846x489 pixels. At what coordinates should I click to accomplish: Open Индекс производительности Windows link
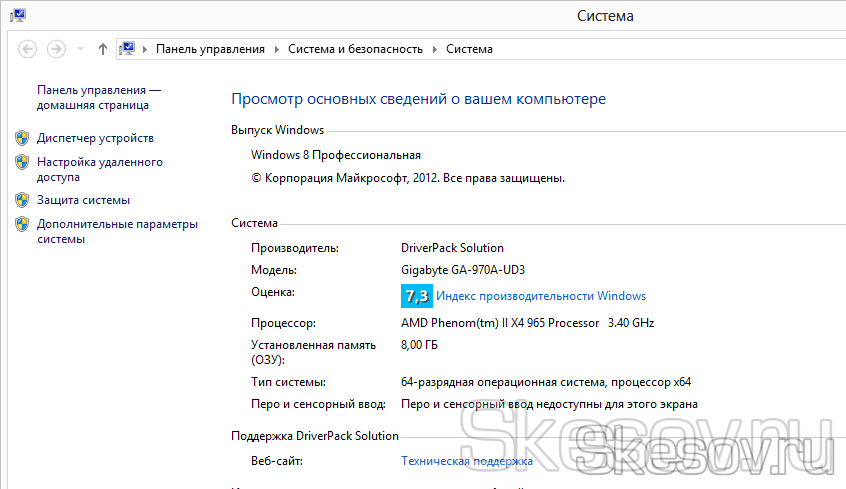[x=541, y=296]
